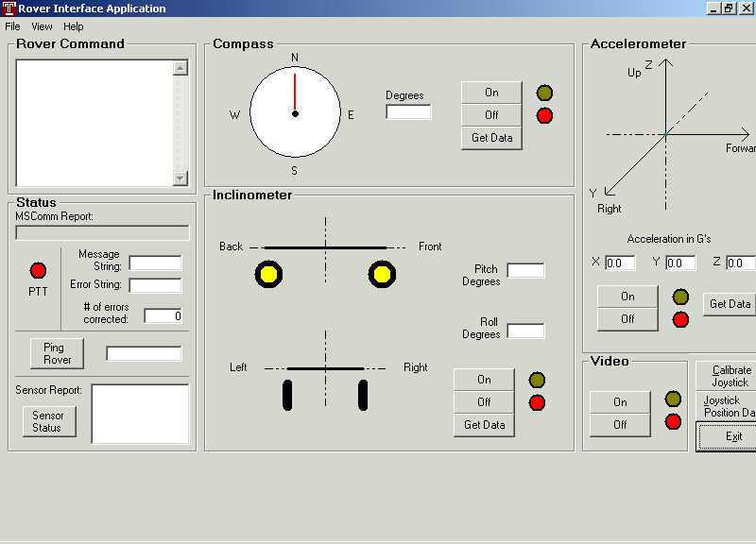Screen dimensions: 756x544
Task: Open the Help menu
Action: pos(74,26)
